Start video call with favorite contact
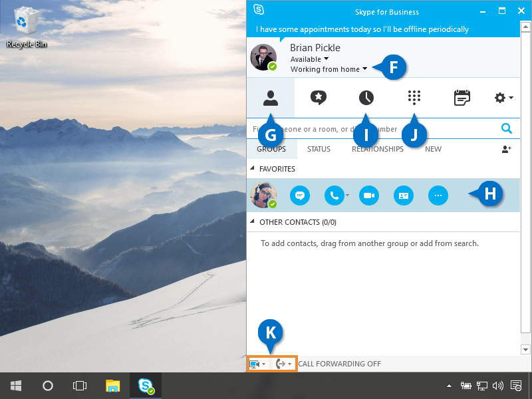 coord(368,196)
